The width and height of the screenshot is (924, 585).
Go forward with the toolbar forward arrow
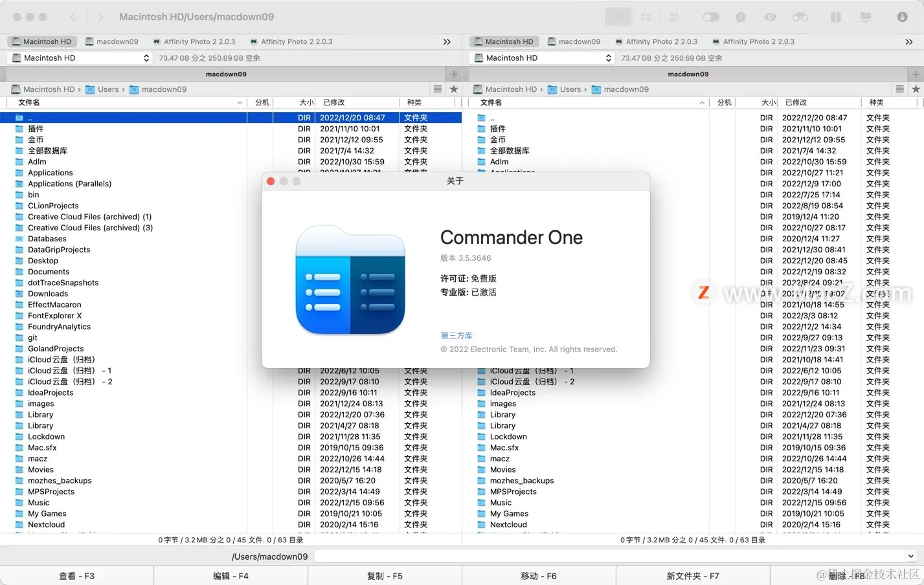(x=100, y=17)
